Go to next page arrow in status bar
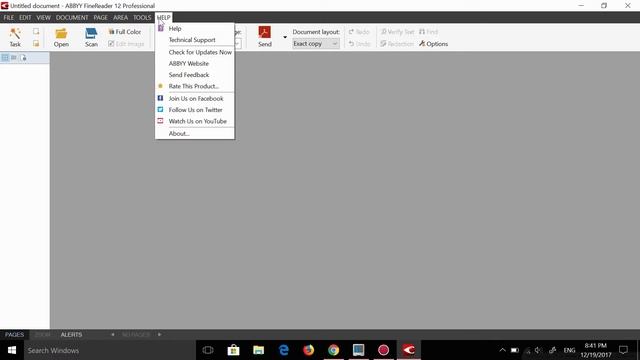This screenshot has width=640, height=360. (159, 334)
